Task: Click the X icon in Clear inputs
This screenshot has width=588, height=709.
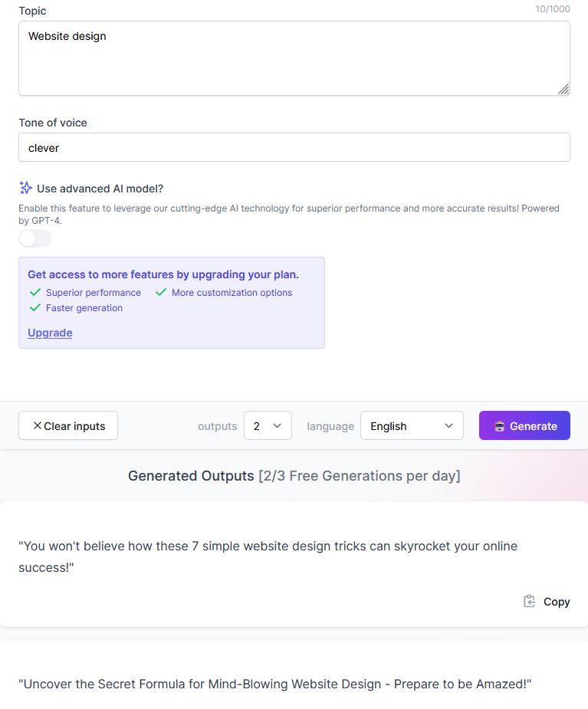Action: (x=37, y=426)
